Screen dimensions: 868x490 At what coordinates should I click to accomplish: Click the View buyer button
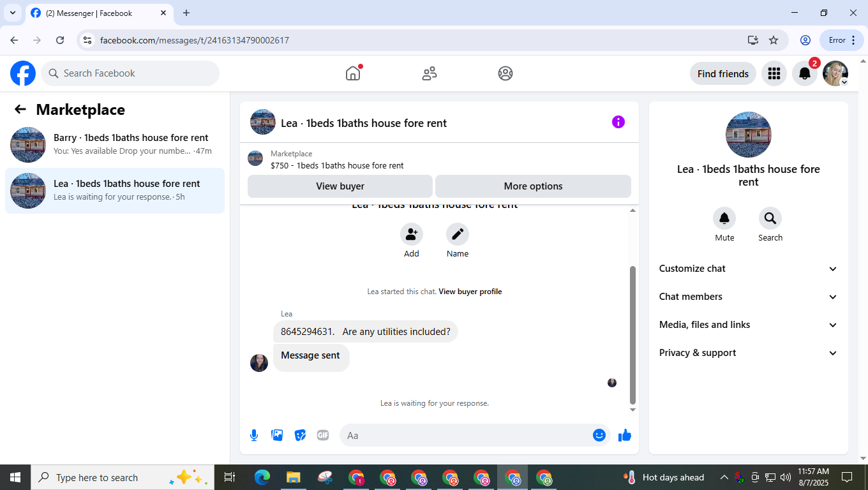pos(340,186)
